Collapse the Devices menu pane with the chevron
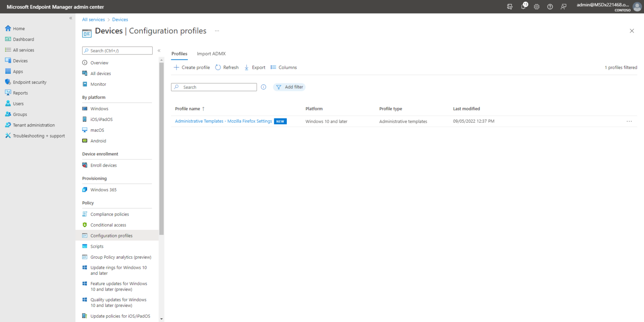The height and width of the screenshot is (322, 644). [x=159, y=50]
